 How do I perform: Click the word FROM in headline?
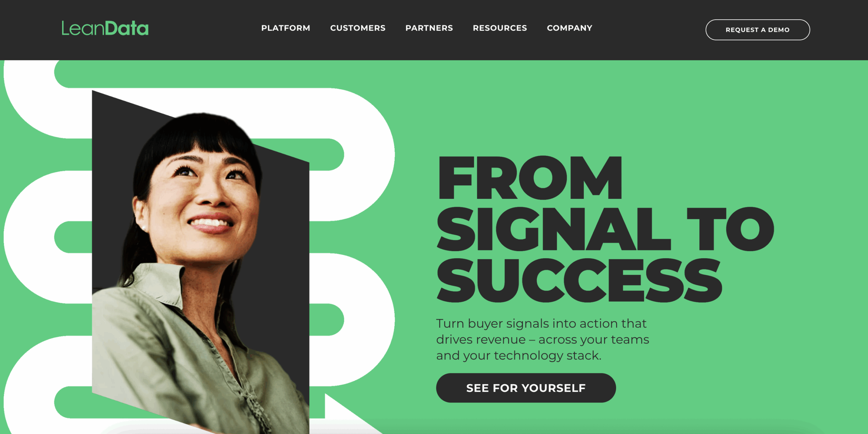click(x=530, y=178)
